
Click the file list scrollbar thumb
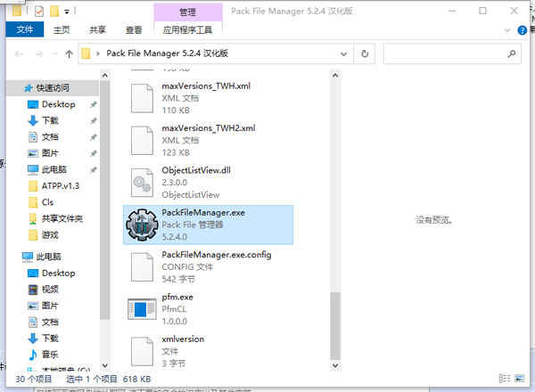pyautogui.click(x=335, y=325)
